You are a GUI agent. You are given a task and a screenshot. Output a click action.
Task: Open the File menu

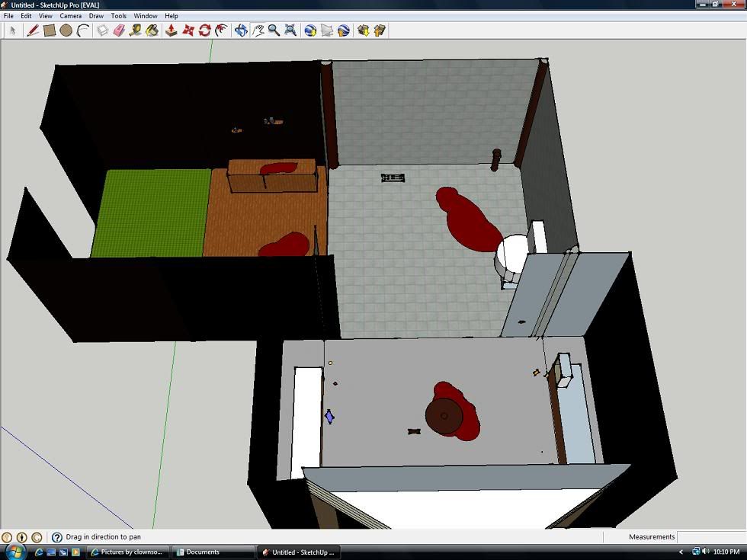[x=8, y=16]
